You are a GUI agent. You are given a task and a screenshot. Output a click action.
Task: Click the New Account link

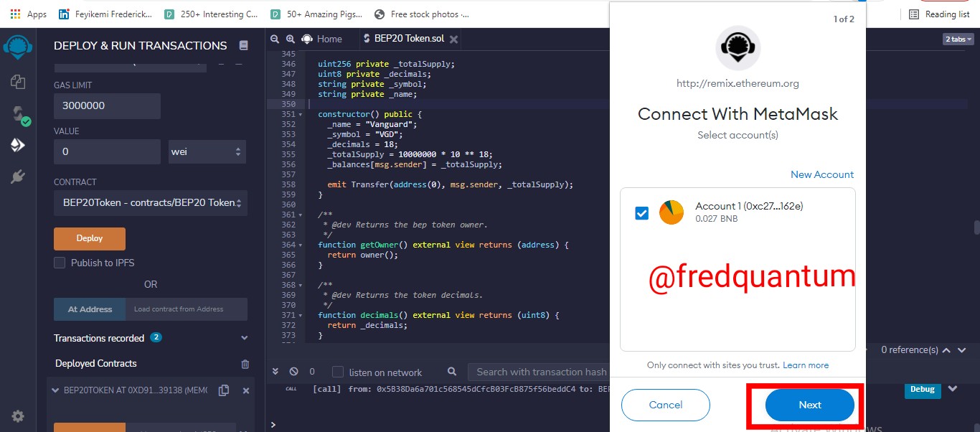[x=822, y=174]
